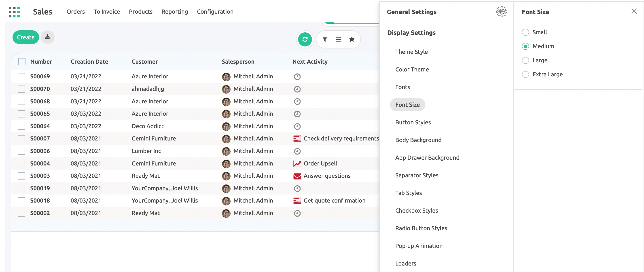Viewport: 644px width, 272px height.
Task: Open the Color Theme settings section
Action: coord(412,69)
